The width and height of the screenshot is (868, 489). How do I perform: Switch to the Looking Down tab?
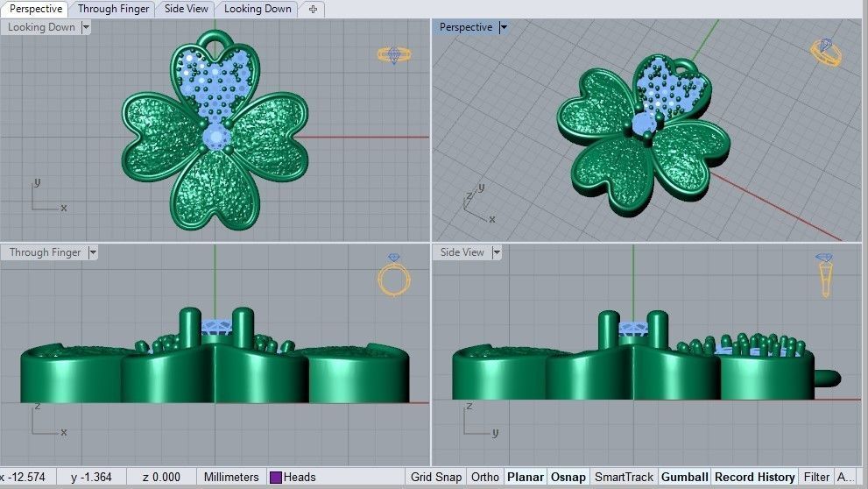point(258,9)
